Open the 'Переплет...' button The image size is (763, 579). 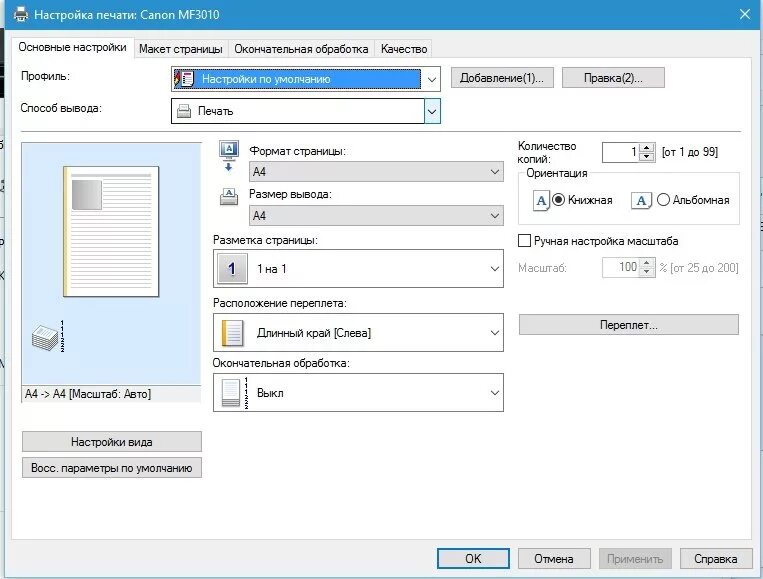tap(629, 325)
